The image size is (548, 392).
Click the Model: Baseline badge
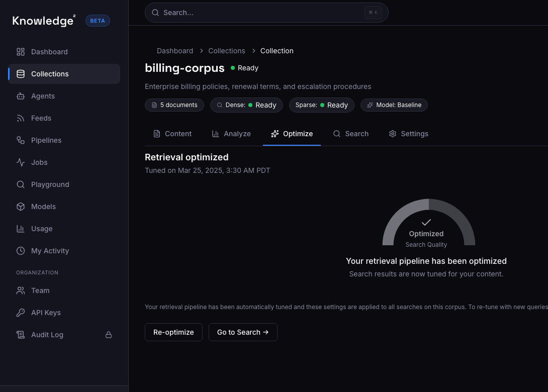394,105
